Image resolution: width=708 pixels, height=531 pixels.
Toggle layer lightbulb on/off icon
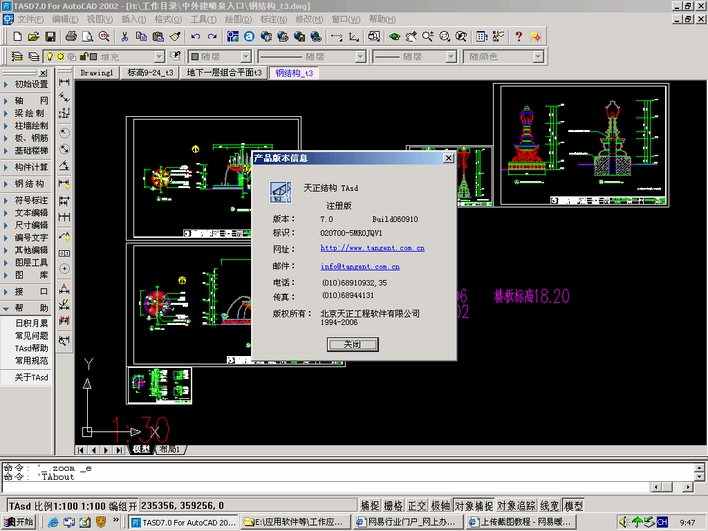[x=50, y=56]
